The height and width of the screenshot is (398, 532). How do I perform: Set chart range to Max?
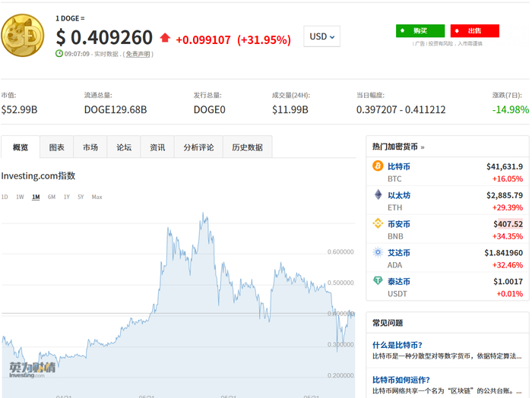coord(97,197)
